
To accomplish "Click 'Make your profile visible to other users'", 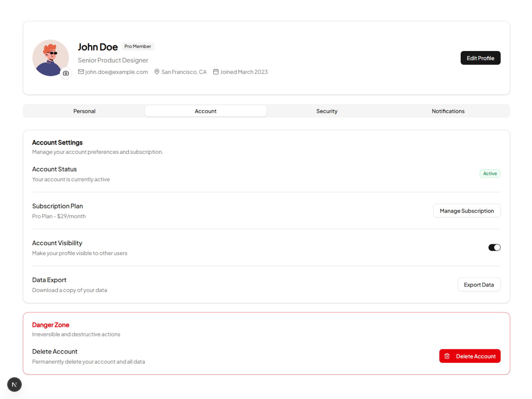I will pyautogui.click(x=80, y=253).
